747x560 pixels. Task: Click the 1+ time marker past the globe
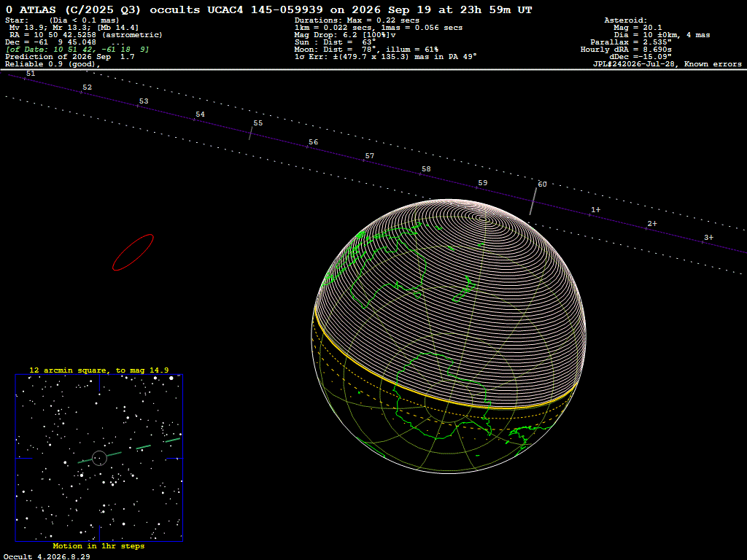pyautogui.click(x=595, y=209)
